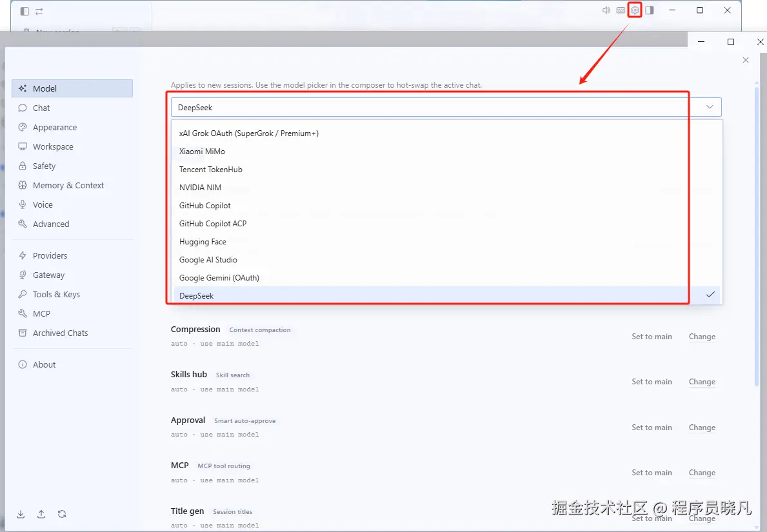The width and height of the screenshot is (767, 532).
Task: Pick Tencent TokenHub in the dropdown list
Action: pyautogui.click(x=447, y=170)
